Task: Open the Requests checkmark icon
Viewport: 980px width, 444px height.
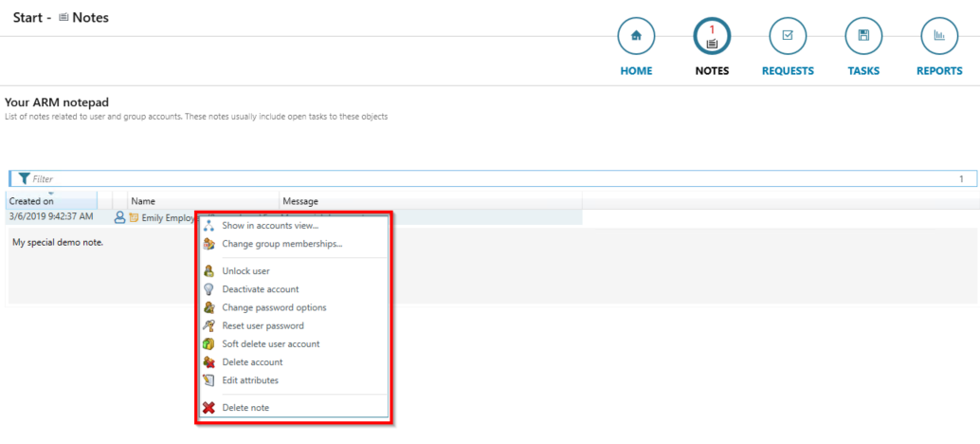Action: point(788,36)
